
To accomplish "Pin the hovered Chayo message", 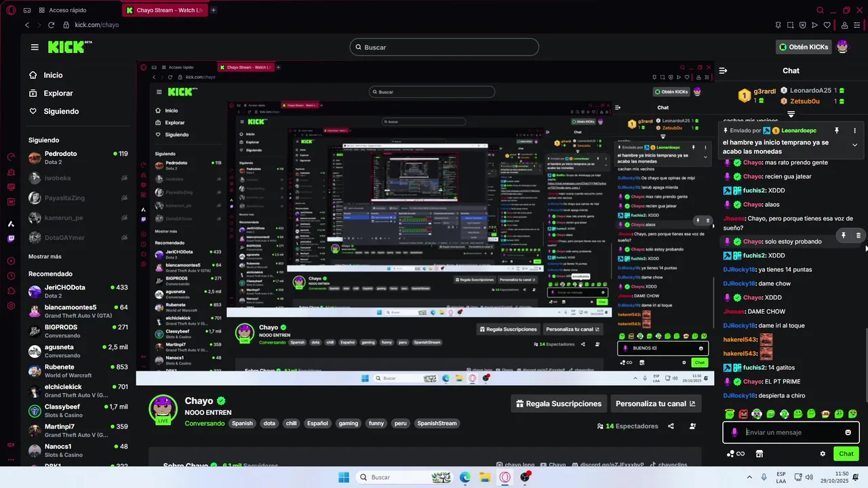I will pos(844,235).
